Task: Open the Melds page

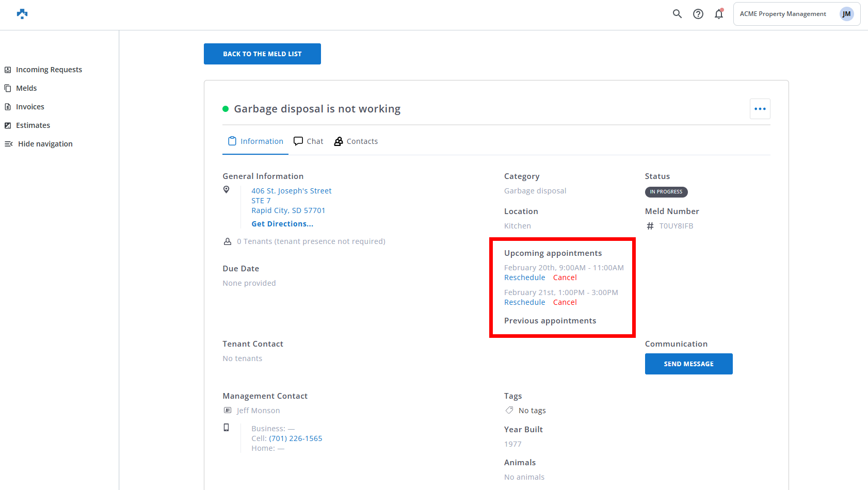Action: 26,88
